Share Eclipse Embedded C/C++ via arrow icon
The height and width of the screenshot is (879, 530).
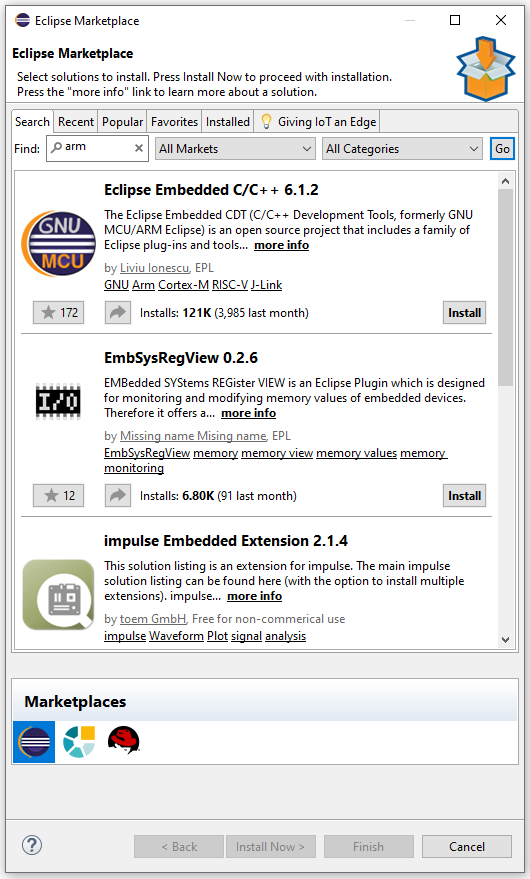click(x=118, y=313)
